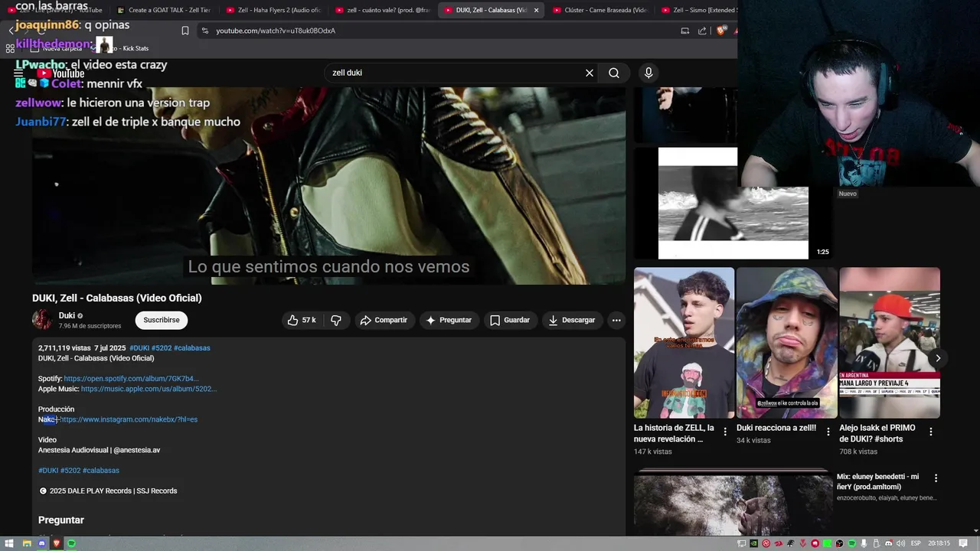Viewport: 980px width, 551px height.
Task: Open options for Duki reacciona a zell short
Action: click(x=828, y=432)
